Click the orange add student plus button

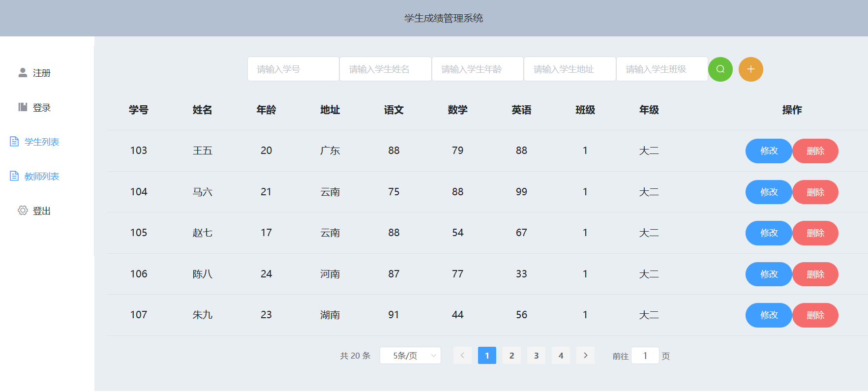tap(751, 69)
